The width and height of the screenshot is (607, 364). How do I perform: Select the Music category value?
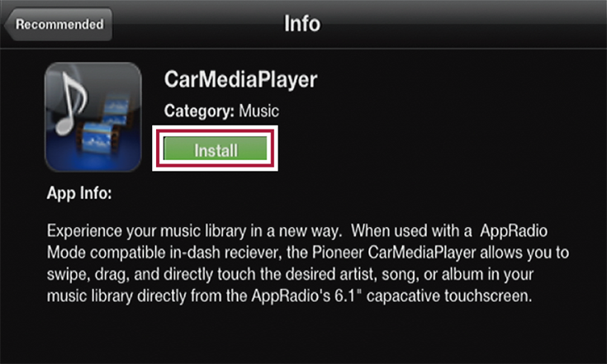(x=259, y=111)
